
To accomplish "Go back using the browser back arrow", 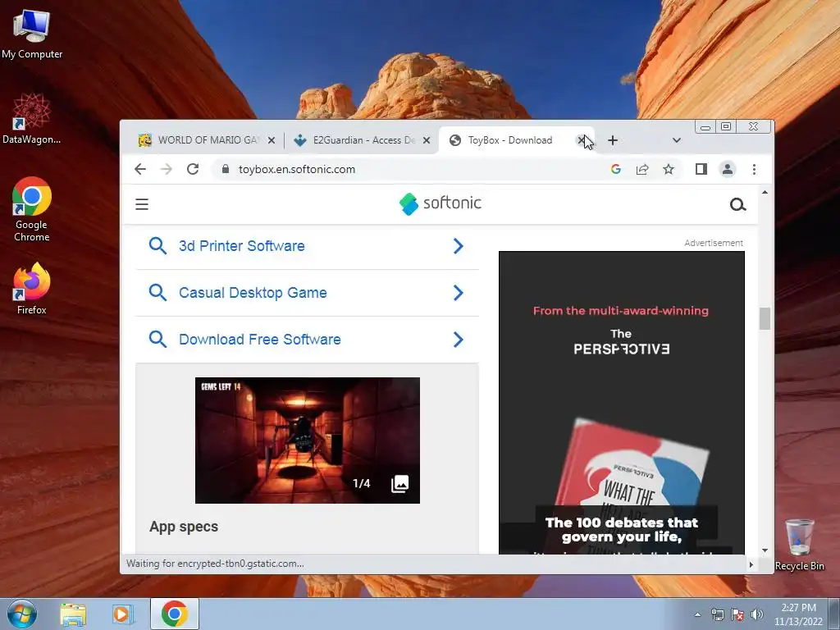I will [x=140, y=169].
